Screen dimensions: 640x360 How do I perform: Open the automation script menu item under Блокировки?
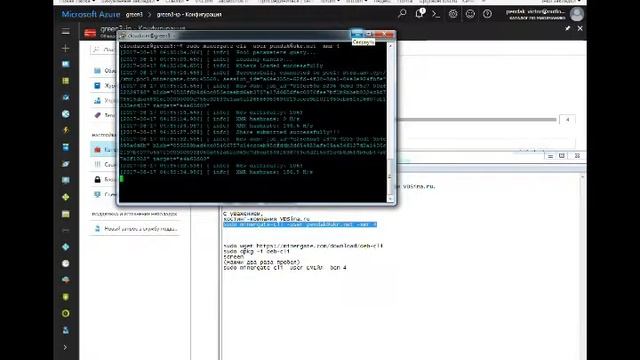click(x=104, y=195)
